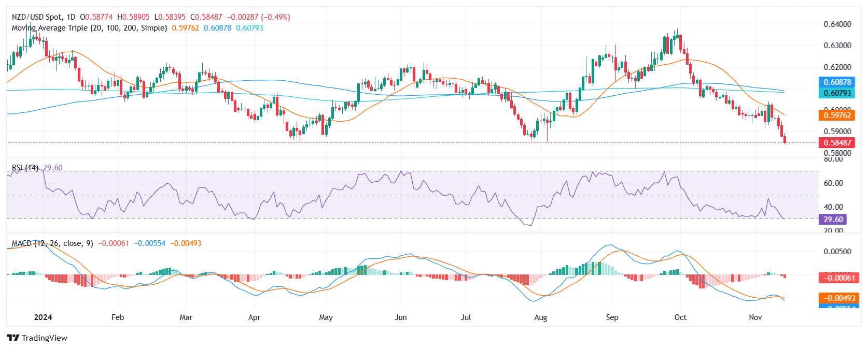Click the 60.00 RSI scale label
The width and height of the screenshot is (868, 349).
point(833,183)
